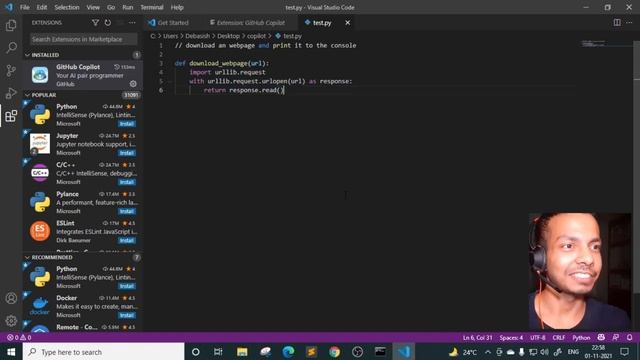
Task: Open the Selection menu
Action: click(x=67, y=7)
